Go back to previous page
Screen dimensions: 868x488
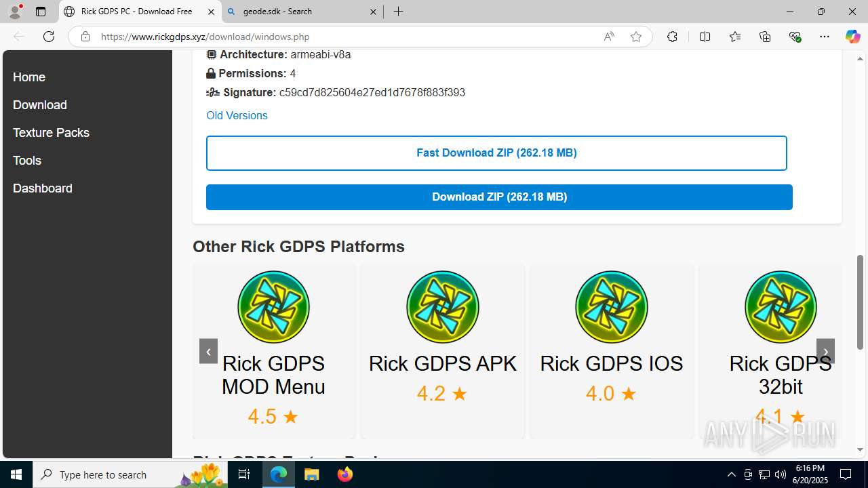coord(19,37)
